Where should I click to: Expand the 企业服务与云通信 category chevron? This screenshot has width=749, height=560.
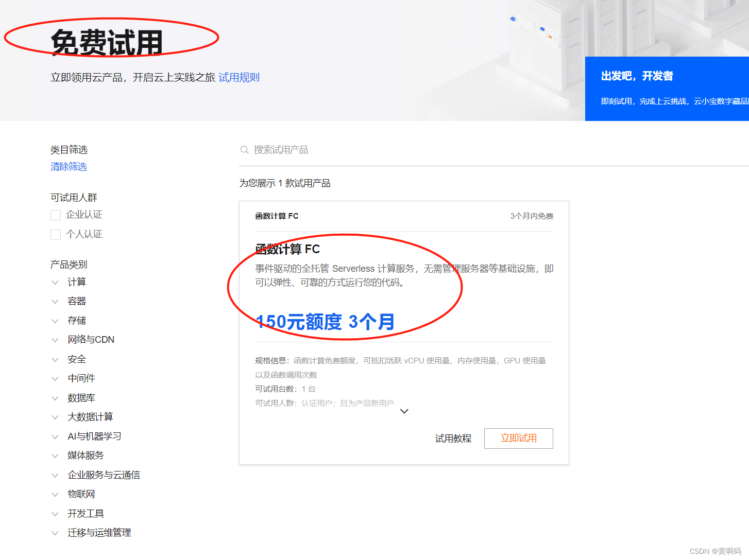tap(55, 475)
